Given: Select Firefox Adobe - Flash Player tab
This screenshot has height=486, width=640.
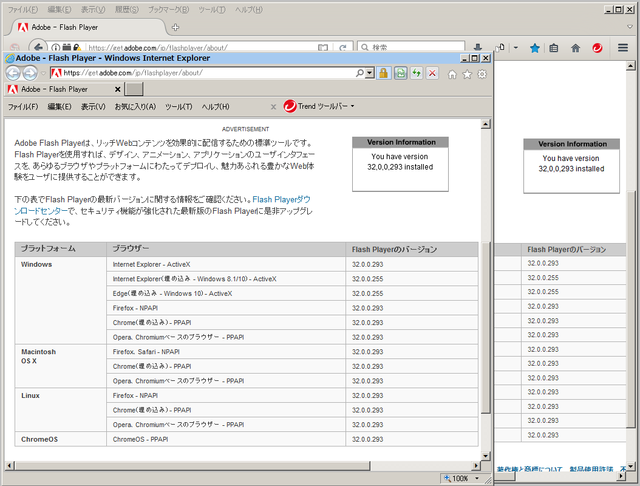Looking at the screenshot, I should click(x=88, y=27).
